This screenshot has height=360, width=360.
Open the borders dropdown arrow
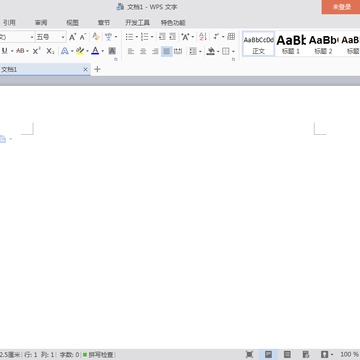233,52
